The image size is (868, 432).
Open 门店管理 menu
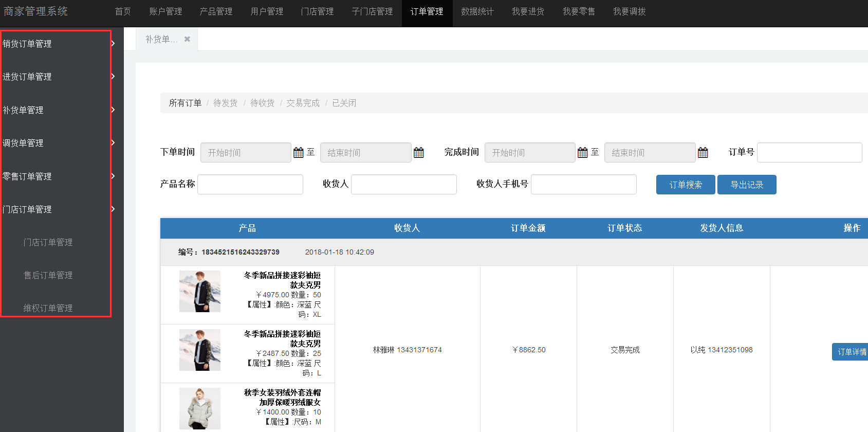coord(317,11)
